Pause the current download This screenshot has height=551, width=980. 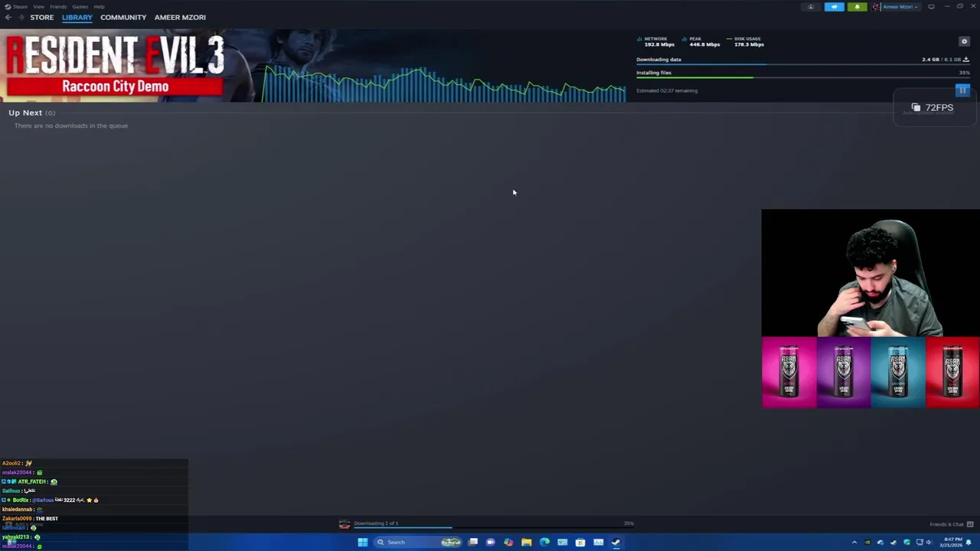coord(962,90)
